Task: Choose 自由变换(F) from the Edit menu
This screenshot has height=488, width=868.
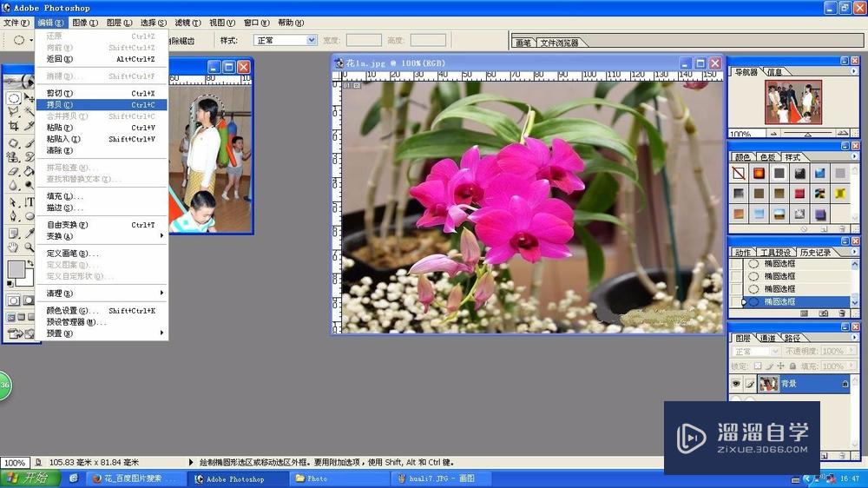Action: (102, 224)
